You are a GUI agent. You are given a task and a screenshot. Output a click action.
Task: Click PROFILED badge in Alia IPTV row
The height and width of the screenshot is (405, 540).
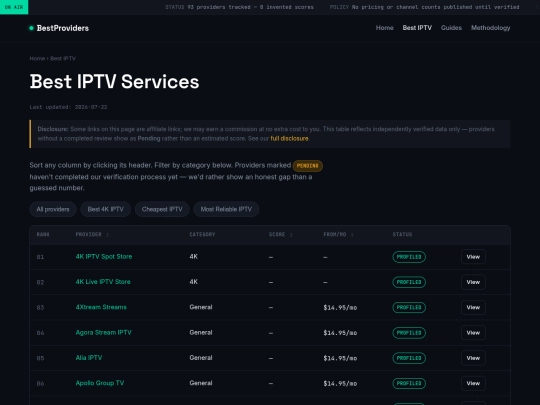409,358
